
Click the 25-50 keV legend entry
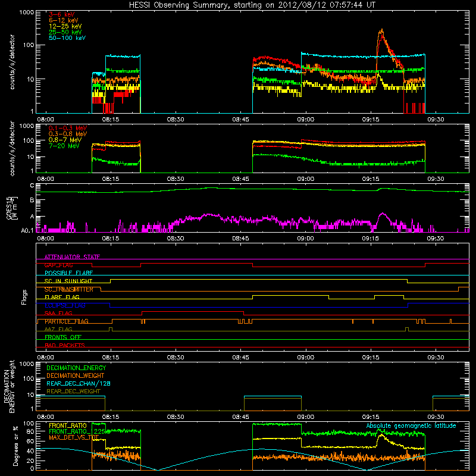65,32
